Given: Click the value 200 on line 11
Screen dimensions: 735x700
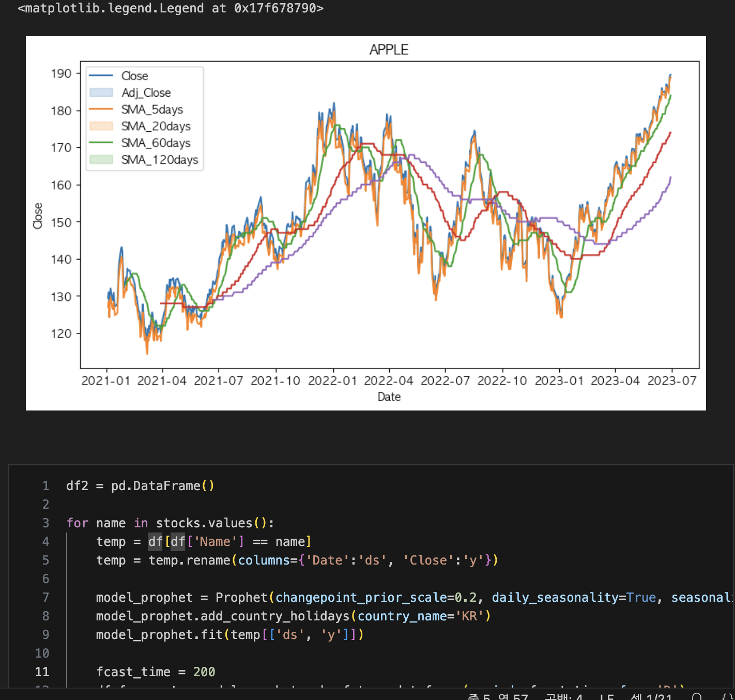Looking at the screenshot, I should 204,672.
